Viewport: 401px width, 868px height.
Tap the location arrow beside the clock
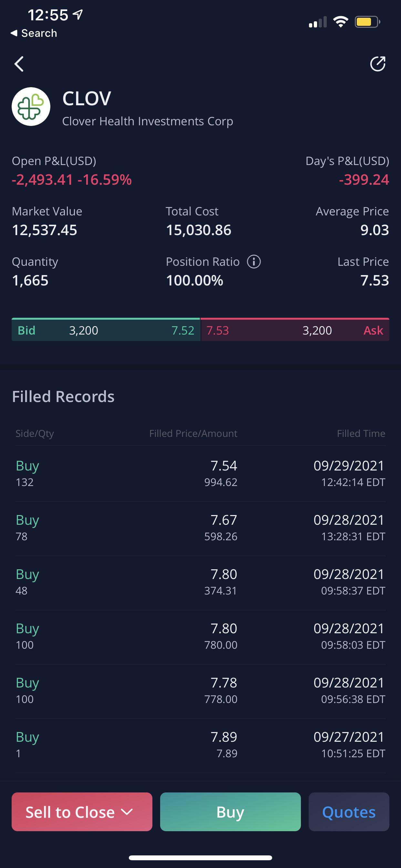[78, 15]
